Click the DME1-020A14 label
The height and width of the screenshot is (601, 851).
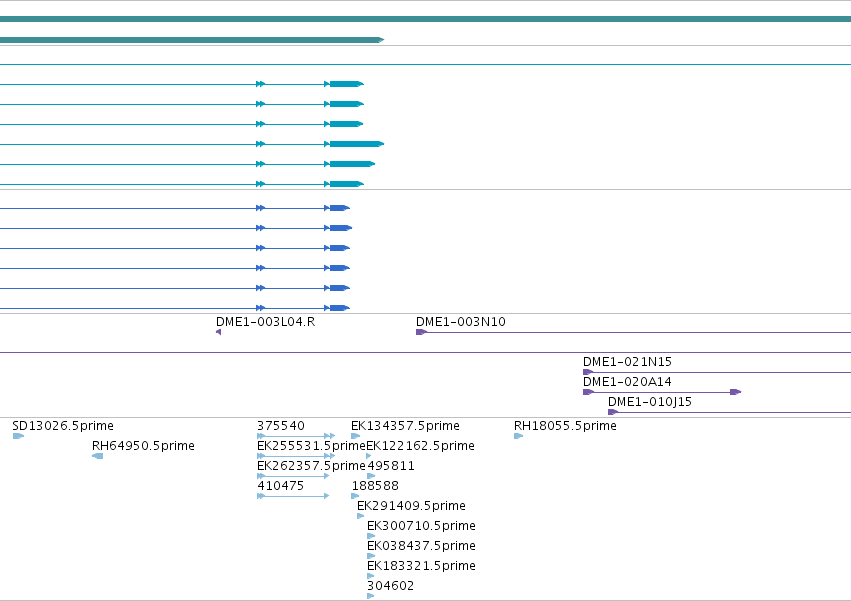click(627, 382)
